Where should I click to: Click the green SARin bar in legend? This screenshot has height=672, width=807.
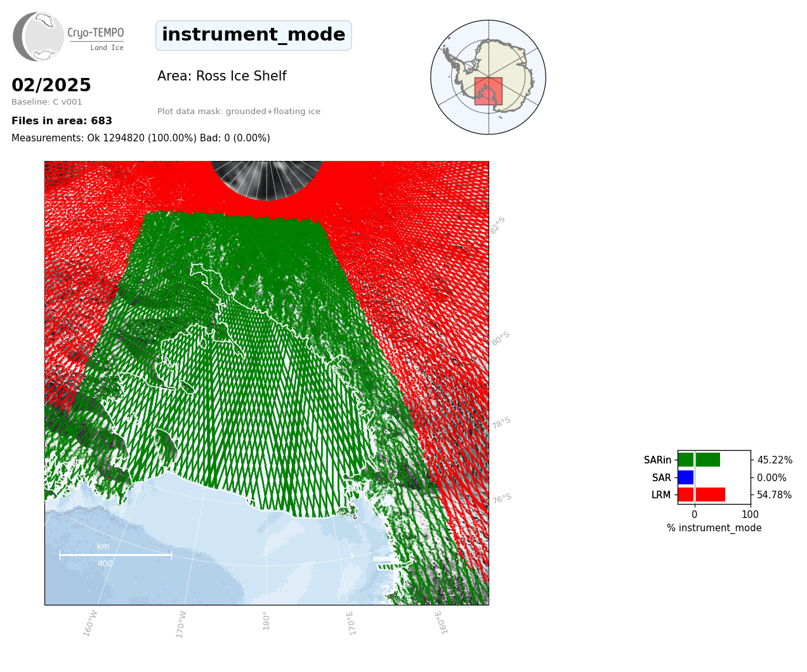point(699,460)
